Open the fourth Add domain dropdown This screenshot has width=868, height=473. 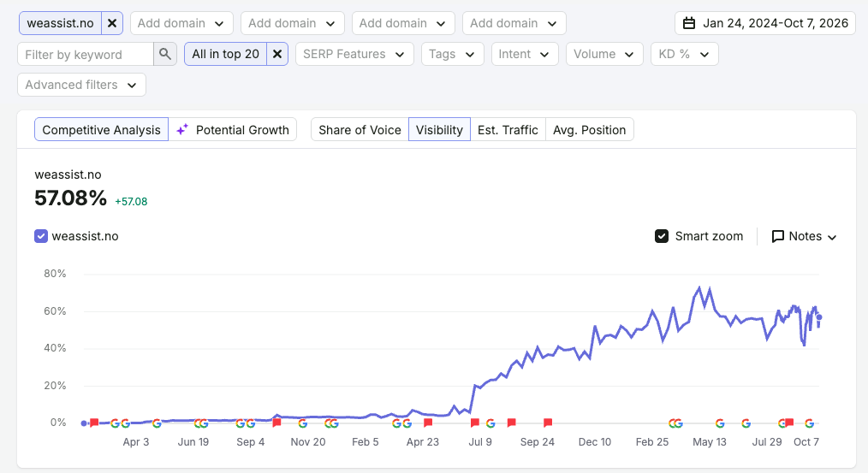click(514, 23)
